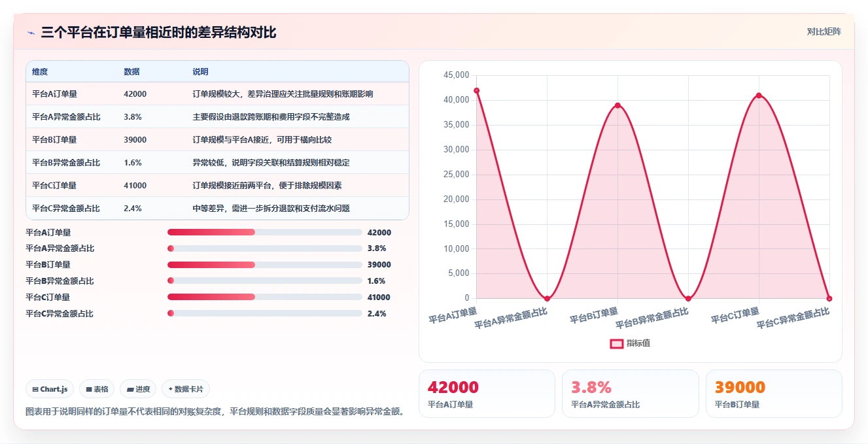Click table cell 平台A订单量

[54, 94]
